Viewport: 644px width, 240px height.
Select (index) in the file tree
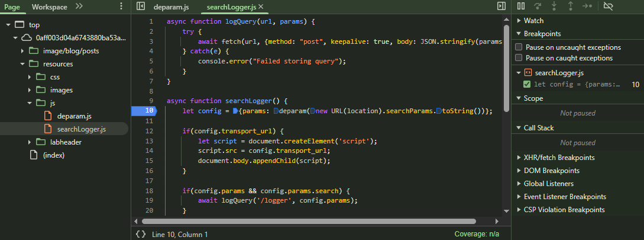point(54,155)
